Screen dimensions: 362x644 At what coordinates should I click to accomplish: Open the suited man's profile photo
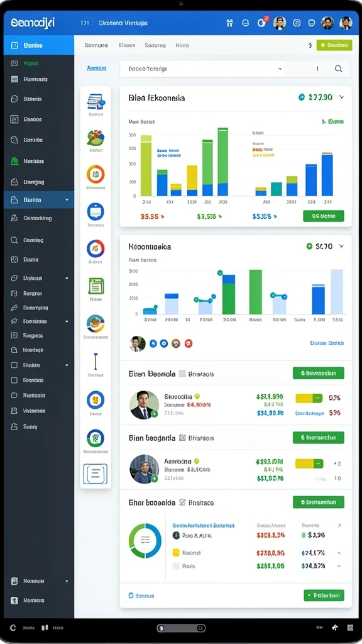pos(144,404)
